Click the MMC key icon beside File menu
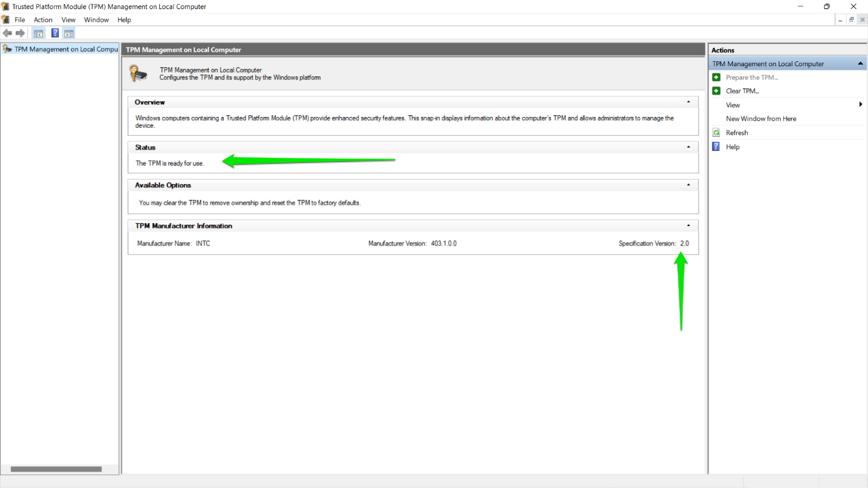This screenshot has width=868, height=488. [x=5, y=19]
